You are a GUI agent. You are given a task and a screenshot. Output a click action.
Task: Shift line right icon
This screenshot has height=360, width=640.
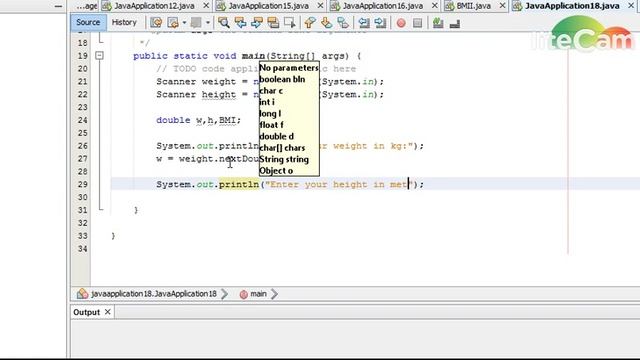coord(380,23)
